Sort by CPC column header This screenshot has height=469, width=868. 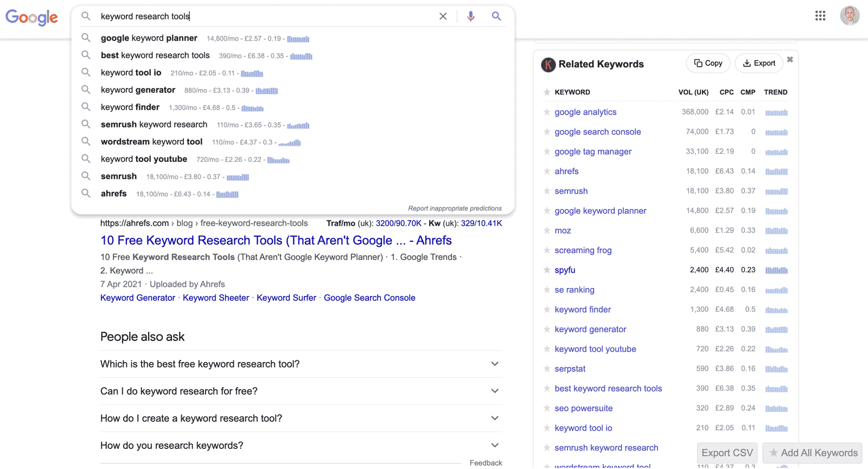coord(726,92)
